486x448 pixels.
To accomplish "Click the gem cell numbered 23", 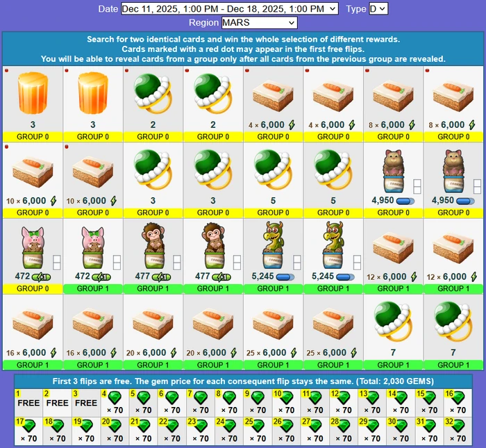I will pyautogui.click(x=201, y=431).
